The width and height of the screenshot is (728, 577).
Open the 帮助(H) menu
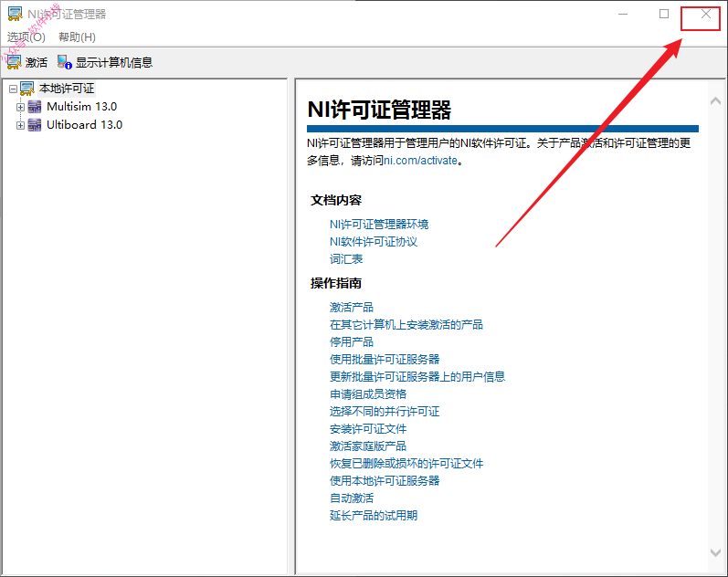point(77,37)
